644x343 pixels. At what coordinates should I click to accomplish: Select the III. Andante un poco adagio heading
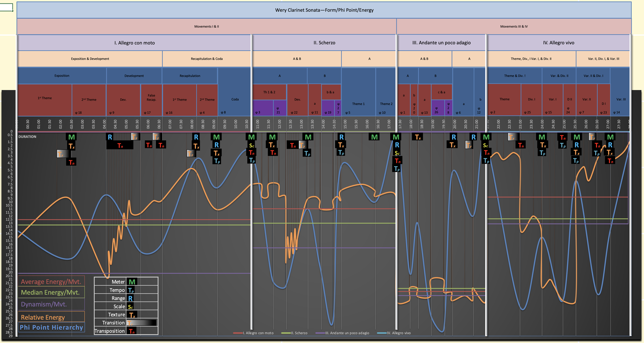click(441, 43)
